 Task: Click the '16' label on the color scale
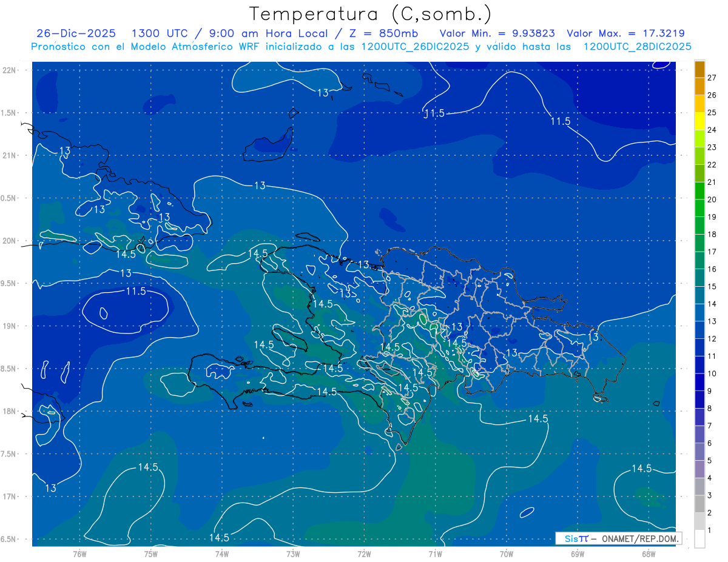(x=712, y=269)
